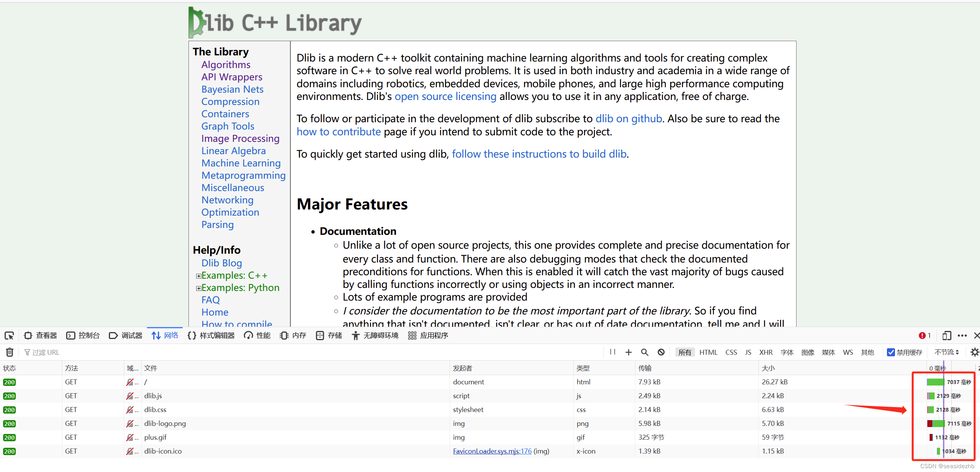The width and height of the screenshot is (980, 472).
Task: Select the dlib.js file name in the list
Action: (153, 396)
